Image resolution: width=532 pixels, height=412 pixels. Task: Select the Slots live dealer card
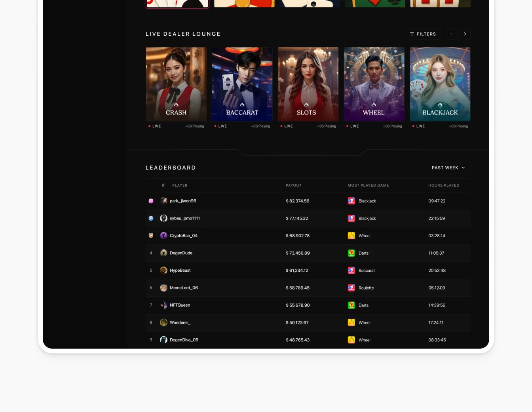pyautogui.click(x=308, y=84)
